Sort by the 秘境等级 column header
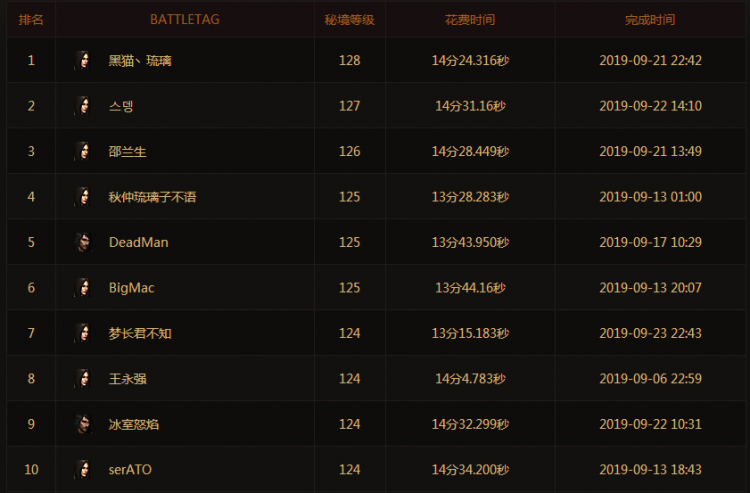Screen dimensions: 750x493 click(x=350, y=19)
